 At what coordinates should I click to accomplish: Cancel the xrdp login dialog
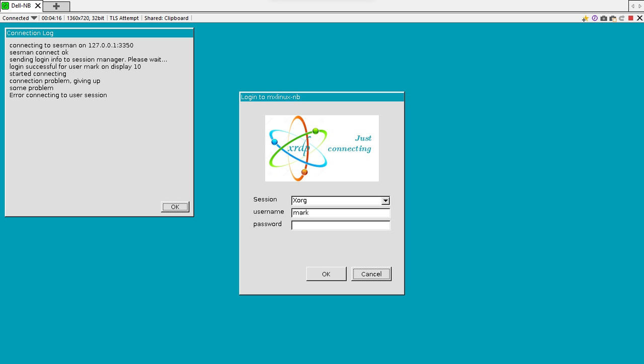(x=371, y=274)
